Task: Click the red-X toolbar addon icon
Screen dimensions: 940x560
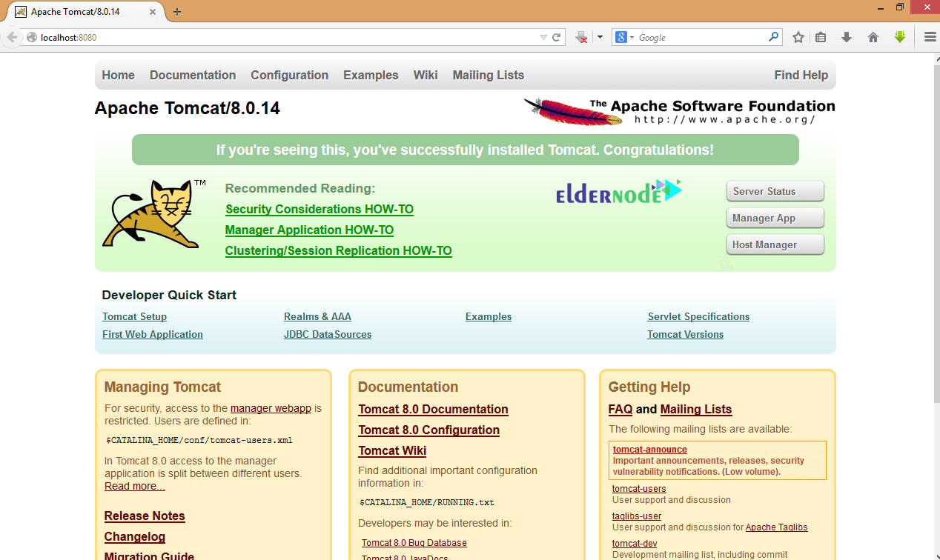Action: (583, 37)
